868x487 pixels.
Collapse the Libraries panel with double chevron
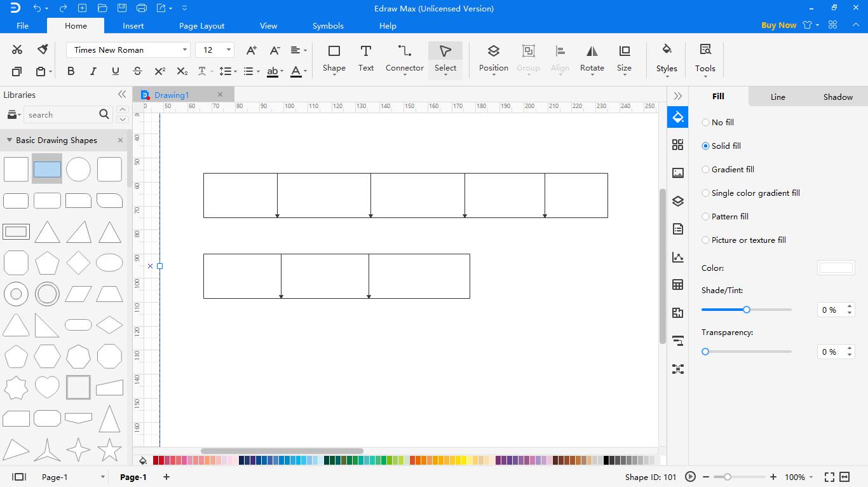tap(122, 95)
